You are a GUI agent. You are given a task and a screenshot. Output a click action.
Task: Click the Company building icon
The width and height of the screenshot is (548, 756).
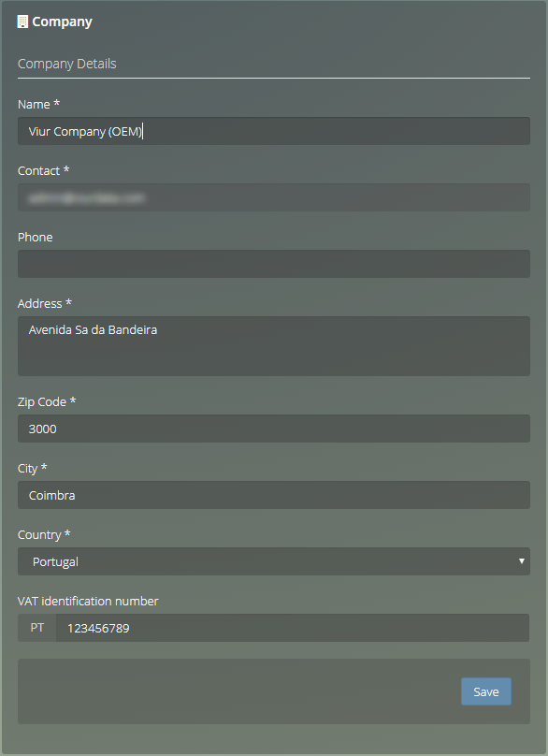(22, 22)
